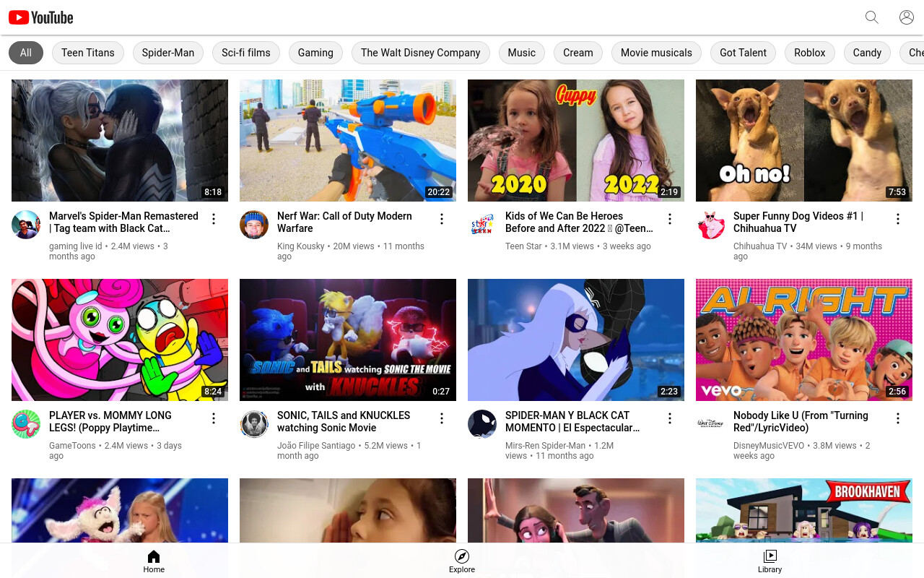Open options menu for SPIDER-MAN Y BLACK CAT video

[670, 418]
